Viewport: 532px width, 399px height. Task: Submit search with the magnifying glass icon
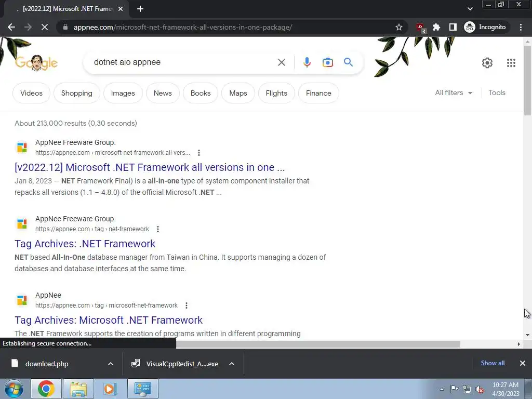(348, 62)
